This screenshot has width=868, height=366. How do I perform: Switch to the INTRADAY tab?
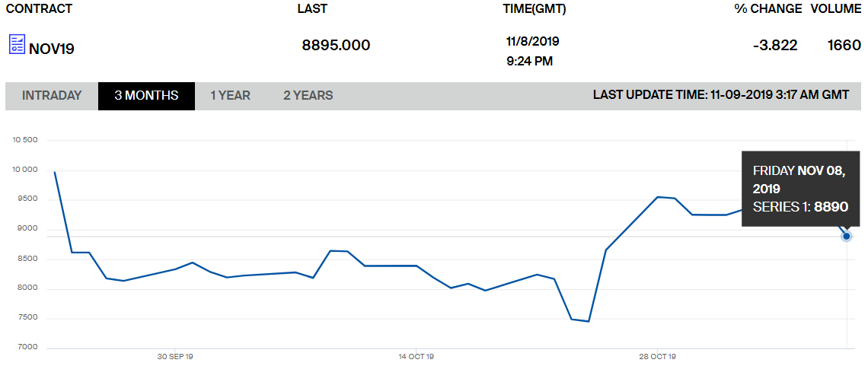click(52, 96)
